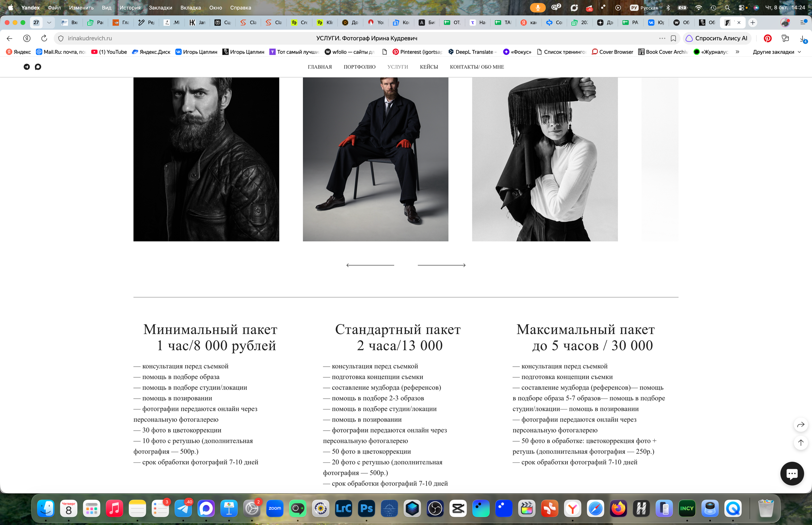
Task: Open the История menu in the menu bar
Action: tap(130, 8)
